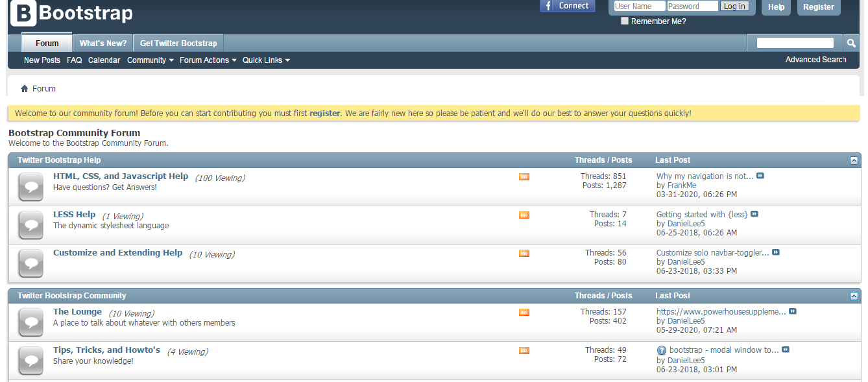Open Customize and Extending Help forum

(117, 252)
